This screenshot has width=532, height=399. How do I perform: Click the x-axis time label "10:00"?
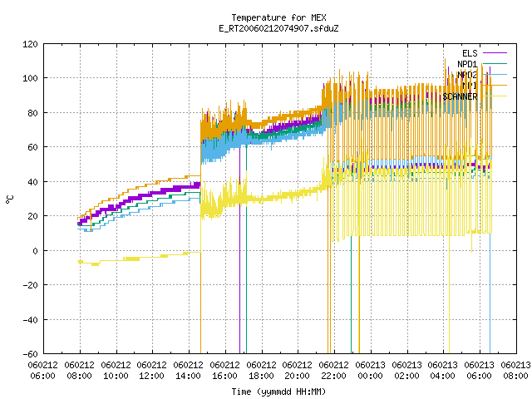pos(116,376)
